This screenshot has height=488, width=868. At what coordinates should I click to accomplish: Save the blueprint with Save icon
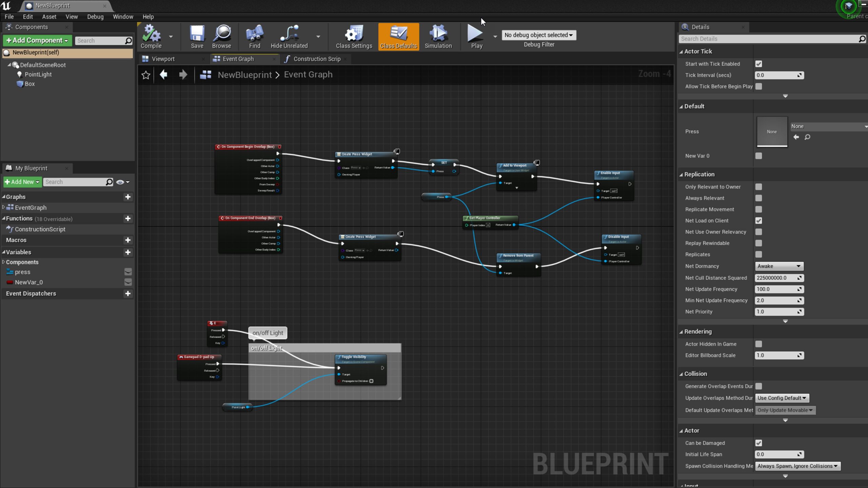pos(197,36)
